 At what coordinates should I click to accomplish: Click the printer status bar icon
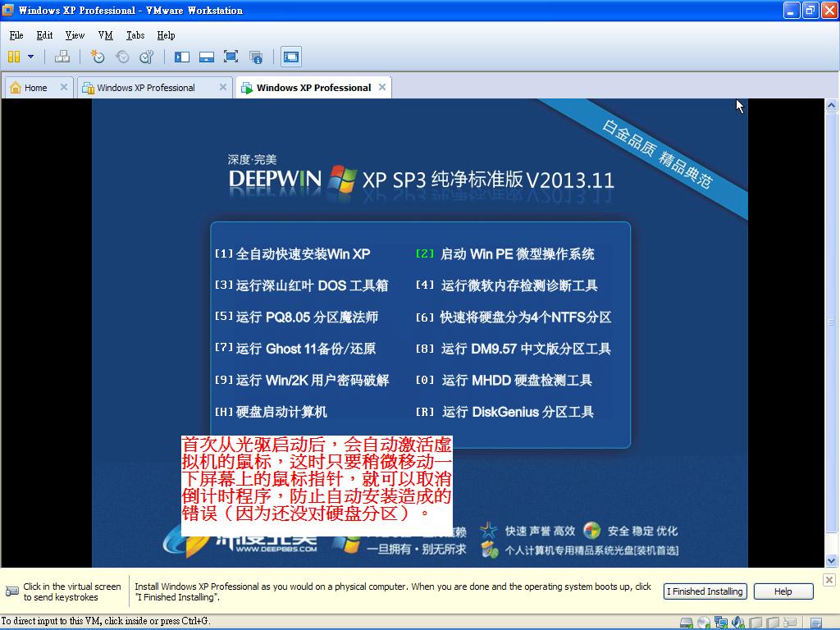pos(790,623)
